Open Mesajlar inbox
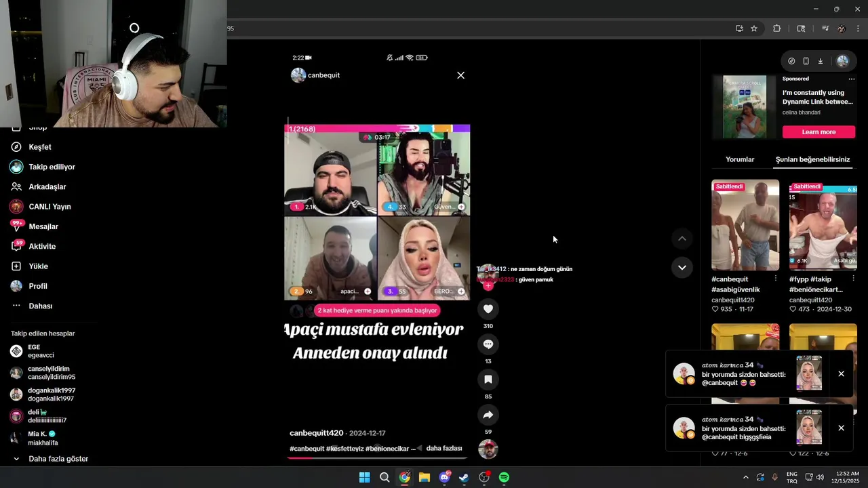This screenshot has height=488, width=868. pos(35,226)
